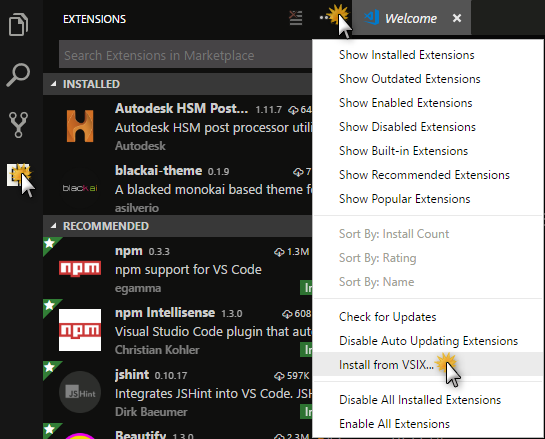Viewport: 545px width, 439px height.
Task: Open the npm Intellisense extension title
Action: point(165,312)
